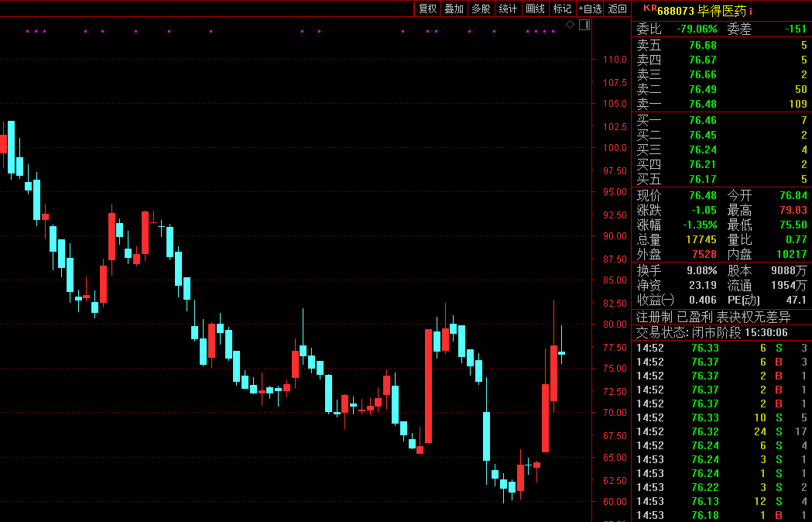
Task: Click the 返回 back button
Action: (617, 9)
